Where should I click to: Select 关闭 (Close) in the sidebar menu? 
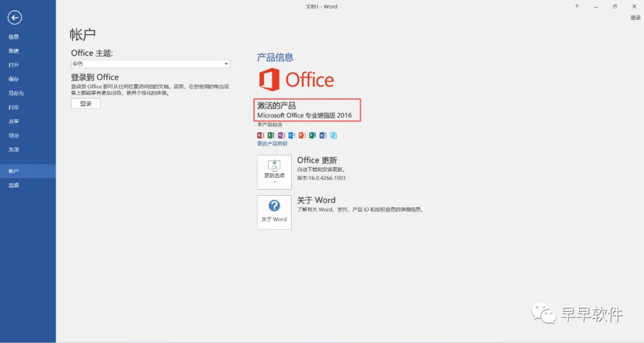[x=14, y=150]
